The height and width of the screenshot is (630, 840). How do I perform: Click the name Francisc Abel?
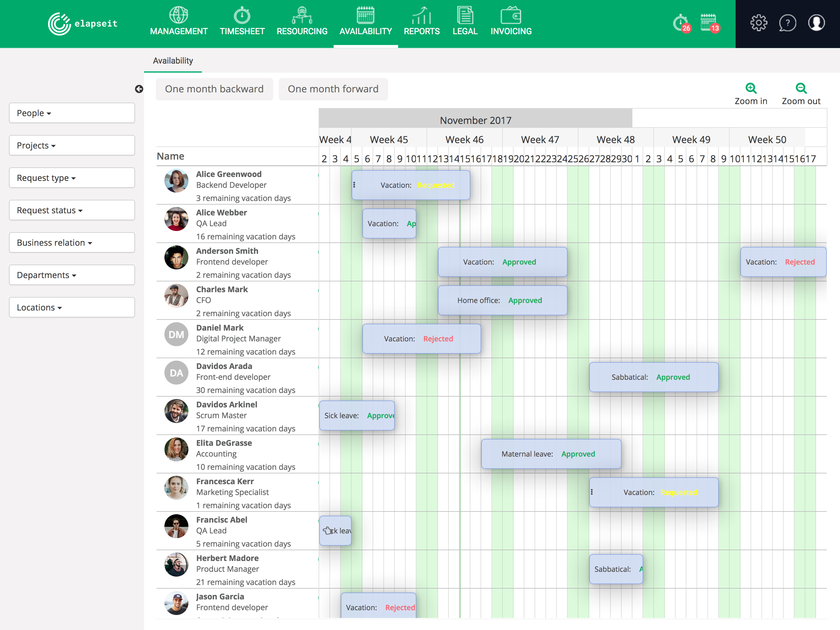[221, 520]
